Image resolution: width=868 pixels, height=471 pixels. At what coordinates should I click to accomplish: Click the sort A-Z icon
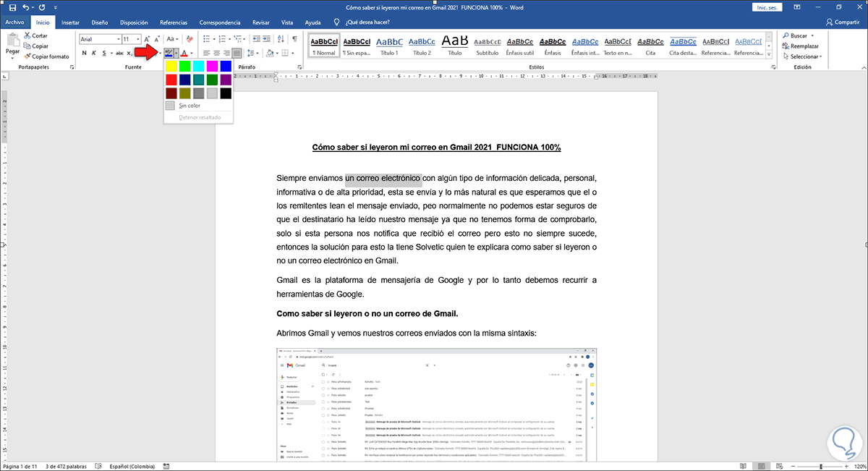point(282,39)
